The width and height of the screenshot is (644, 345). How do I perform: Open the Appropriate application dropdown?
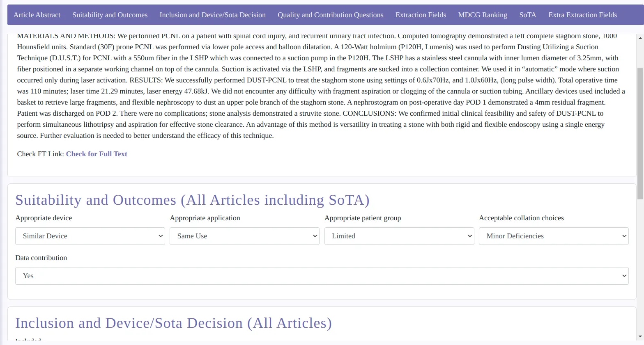click(x=244, y=236)
